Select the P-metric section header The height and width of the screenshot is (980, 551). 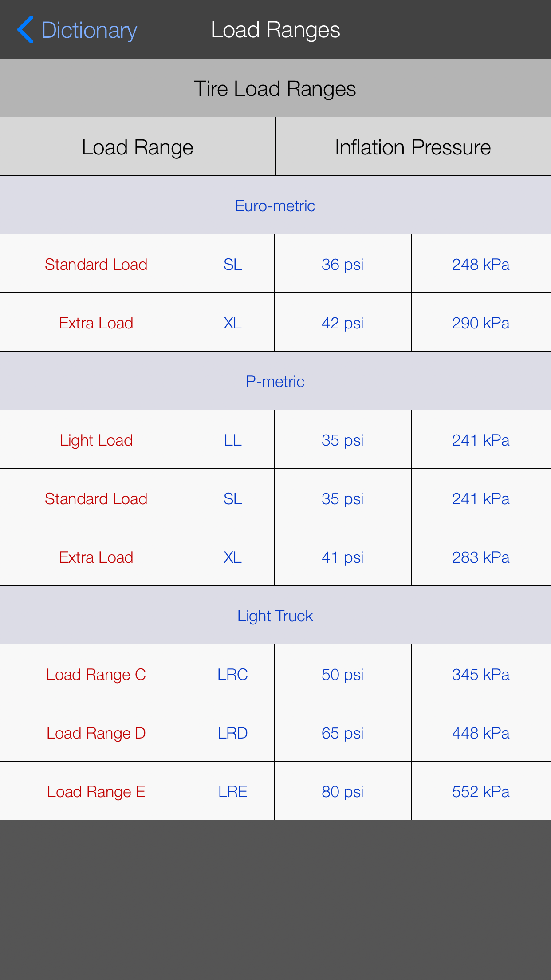tap(275, 381)
